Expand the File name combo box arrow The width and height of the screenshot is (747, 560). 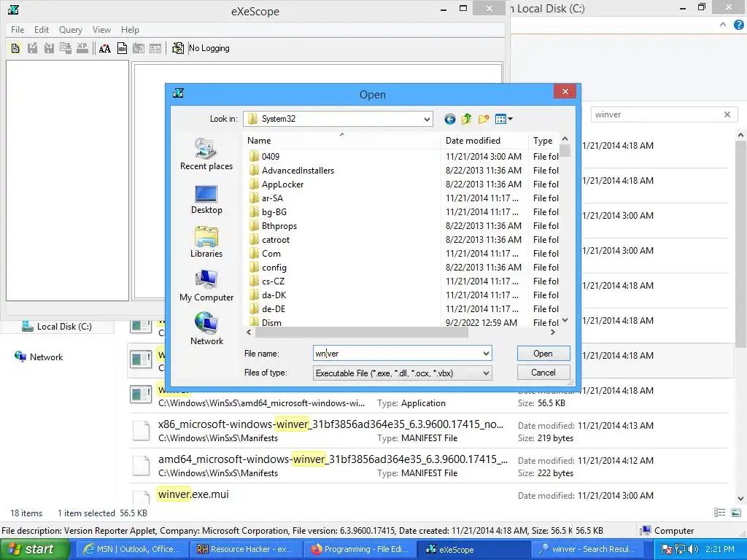(486, 354)
